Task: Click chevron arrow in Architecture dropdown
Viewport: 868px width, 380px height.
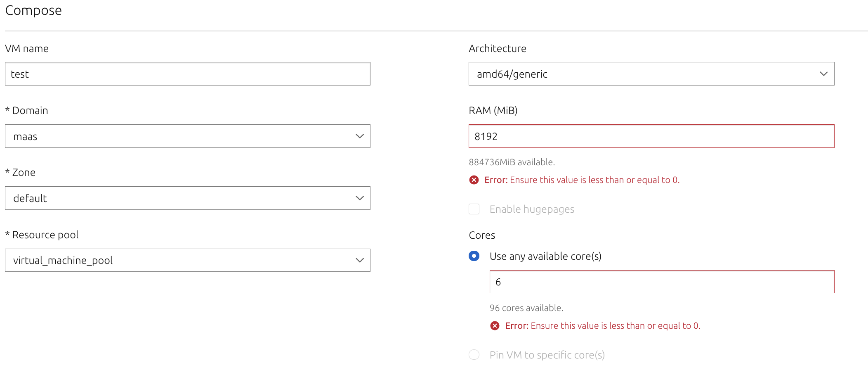Action: tap(823, 74)
